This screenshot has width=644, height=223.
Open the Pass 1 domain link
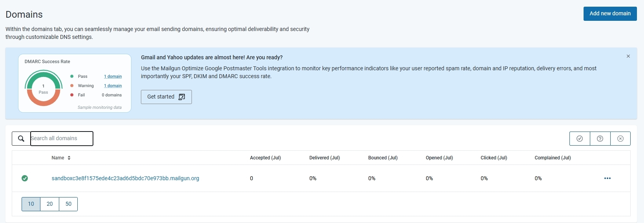point(113,77)
